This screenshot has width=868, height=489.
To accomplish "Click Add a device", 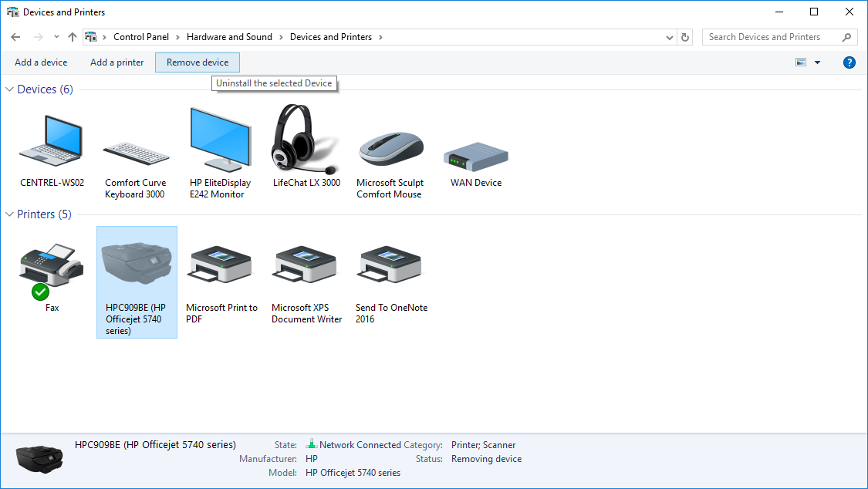I will tap(41, 62).
